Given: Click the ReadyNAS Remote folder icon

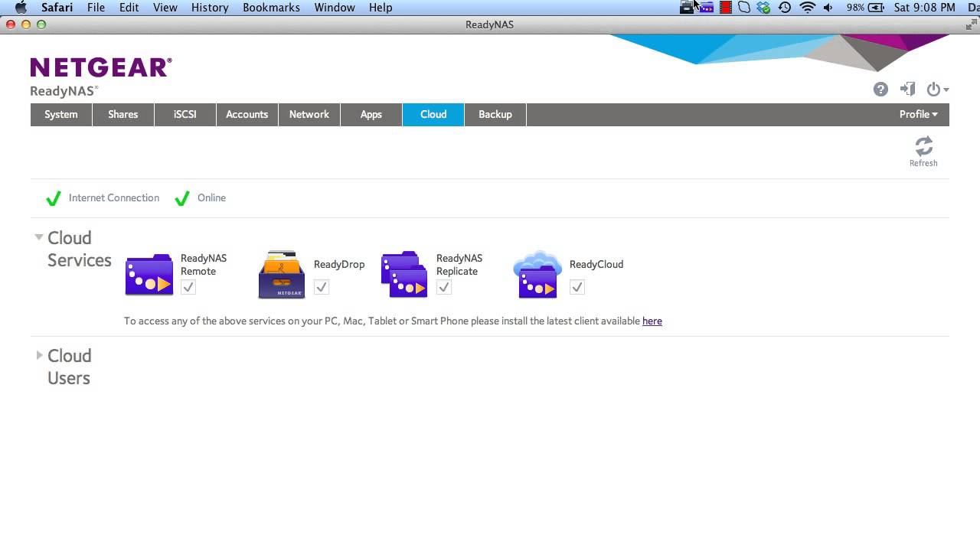Looking at the screenshot, I should (149, 274).
